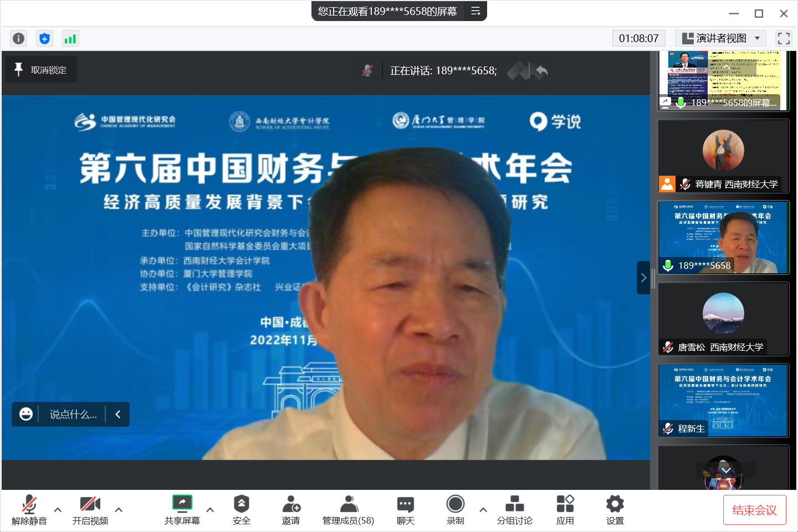Open the Chat (聊天) panel
798x532 pixels.
coord(405,510)
